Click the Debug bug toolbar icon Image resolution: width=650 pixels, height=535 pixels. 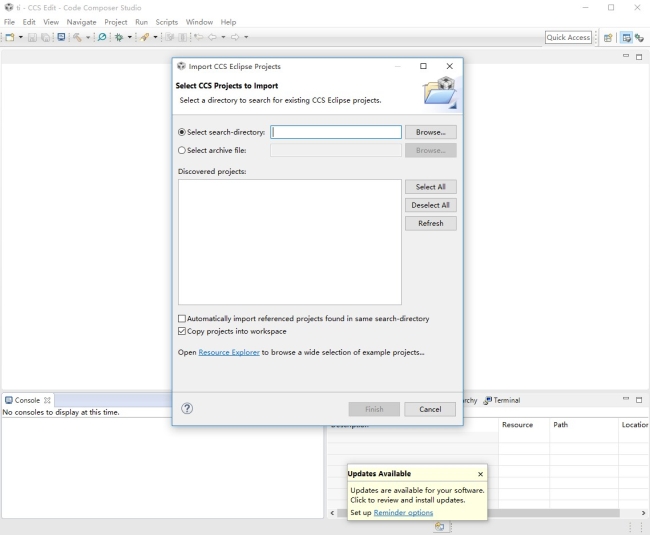119,38
